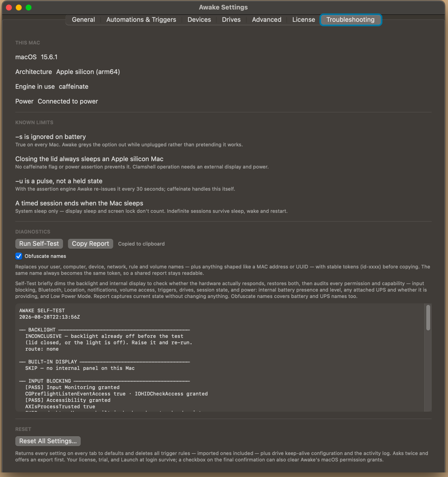The width and height of the screenshot is (448, 477).
Task: Uncheck the Obfuscate names checkbox
Action: coord(19,256)
